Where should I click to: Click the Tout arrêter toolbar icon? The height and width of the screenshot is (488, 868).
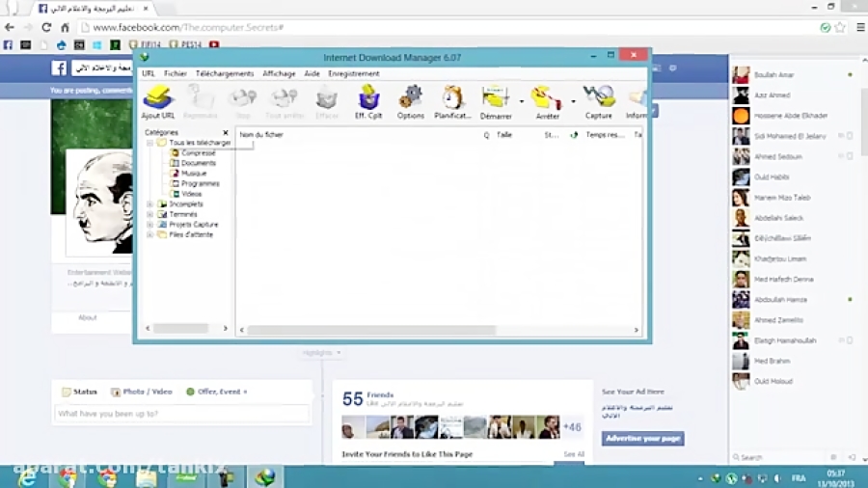tap(285, 102)
